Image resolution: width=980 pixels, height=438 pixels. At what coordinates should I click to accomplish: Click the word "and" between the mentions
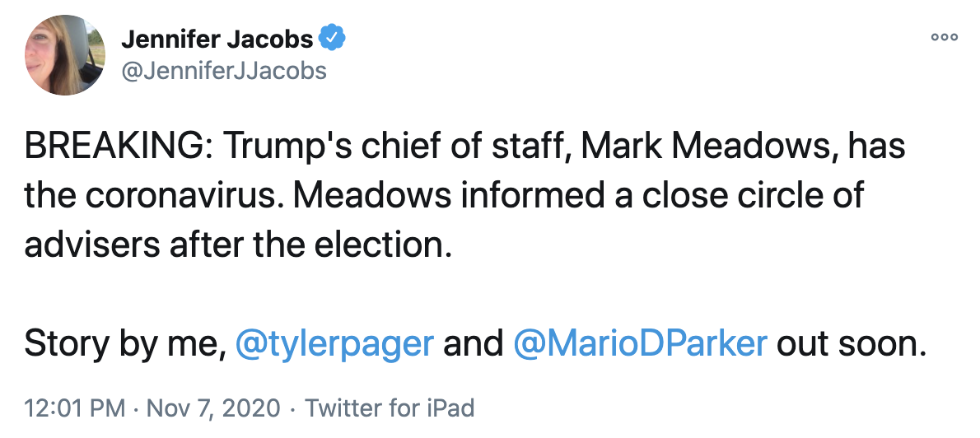473,343
